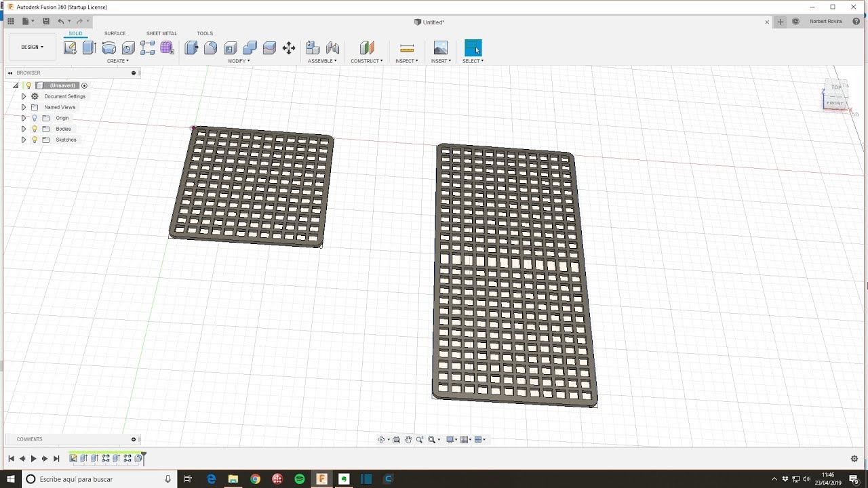The height and width of the screenshot is (488, 868).
Task: Open the INSERT dropdown menu
Action: [x=441, y=61]
